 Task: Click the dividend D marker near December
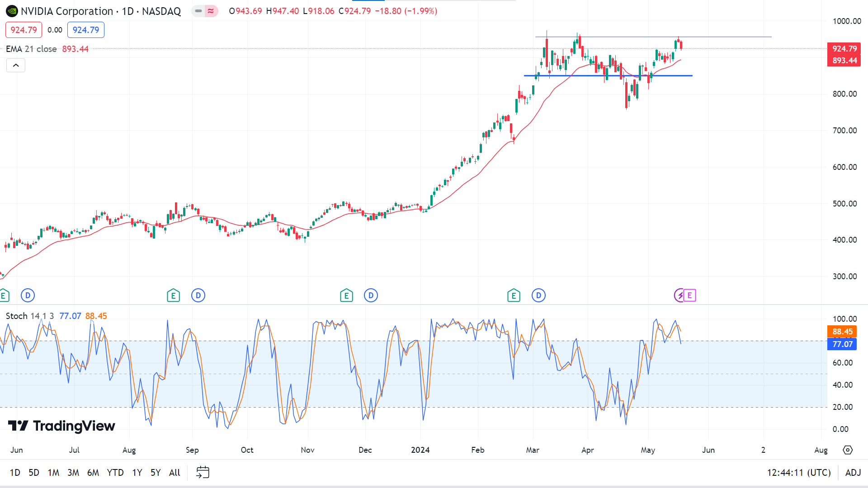coord(371,296)
